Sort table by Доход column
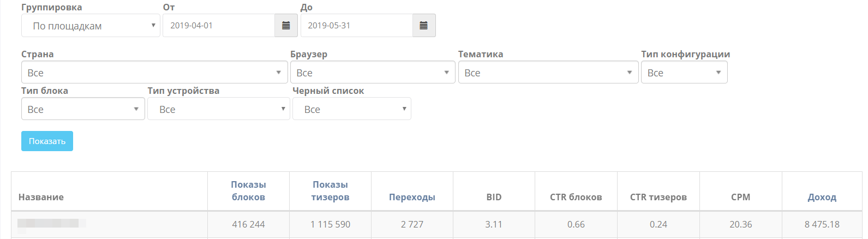 coord(822,197)
